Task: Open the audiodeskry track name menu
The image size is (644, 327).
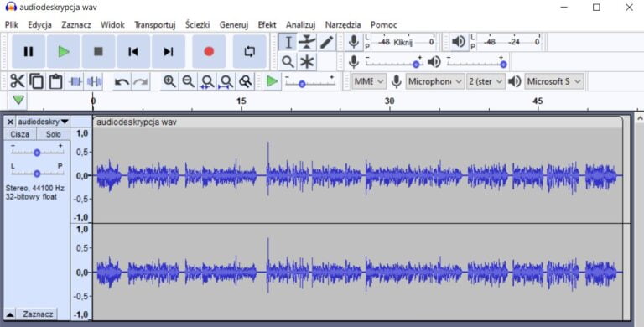Action: tap(43, 122)
